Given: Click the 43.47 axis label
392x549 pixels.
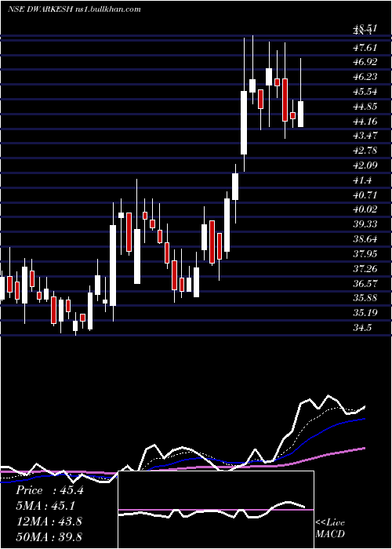Looking at the screenshot, I should [365, 136].
